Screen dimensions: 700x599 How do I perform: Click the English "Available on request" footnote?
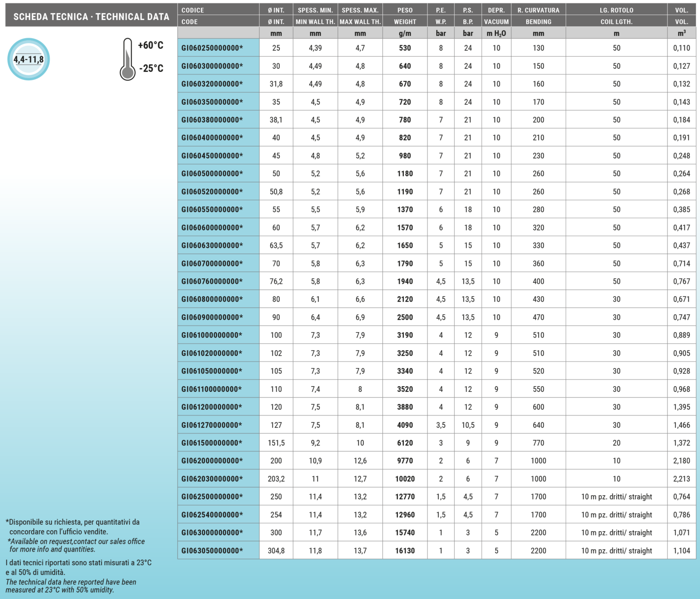tap(77, 545)
